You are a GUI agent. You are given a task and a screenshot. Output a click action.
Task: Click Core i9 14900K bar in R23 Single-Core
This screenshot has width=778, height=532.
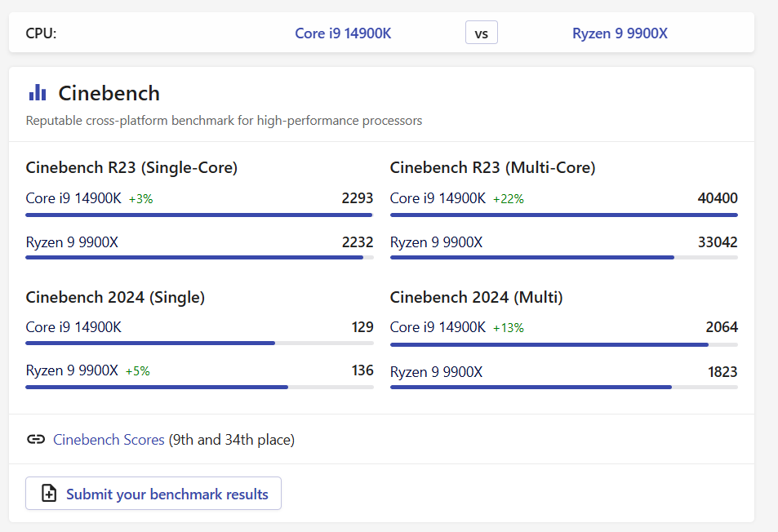pos(199,215)
